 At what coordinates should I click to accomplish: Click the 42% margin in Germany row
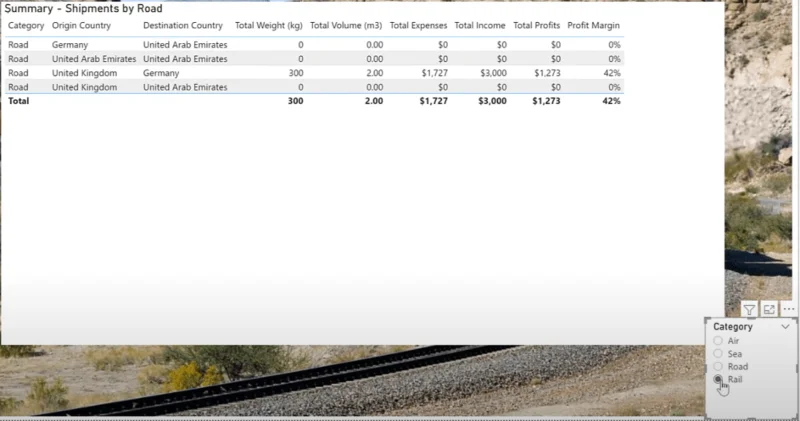[612, 73]
